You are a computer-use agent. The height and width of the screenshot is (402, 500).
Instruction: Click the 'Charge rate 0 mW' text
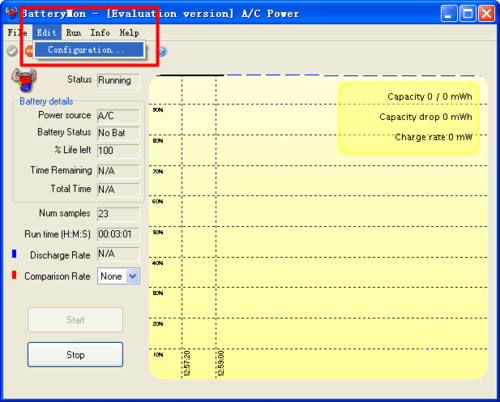click(433, 137)
